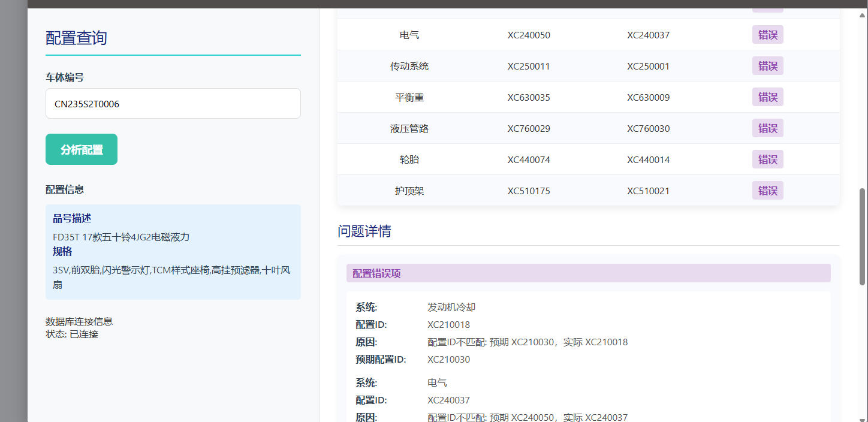The height and width of the screenshot is (422, 868).
Task: Click the 车体编号 input field
Action: pyautogui.click(x=173, y=104)
